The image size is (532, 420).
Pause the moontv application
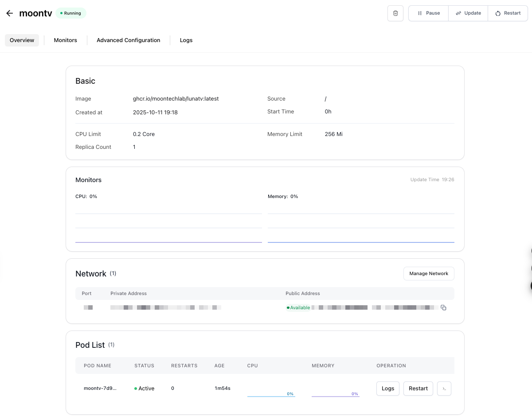point(428,13)
